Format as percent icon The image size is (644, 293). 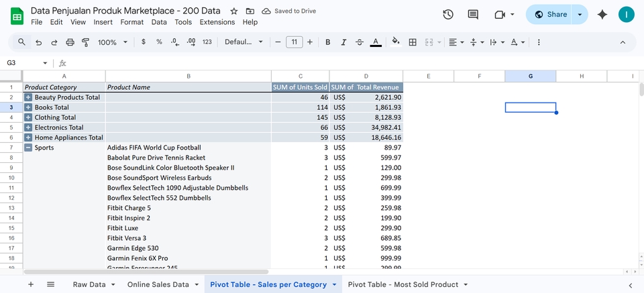point(159,42)
